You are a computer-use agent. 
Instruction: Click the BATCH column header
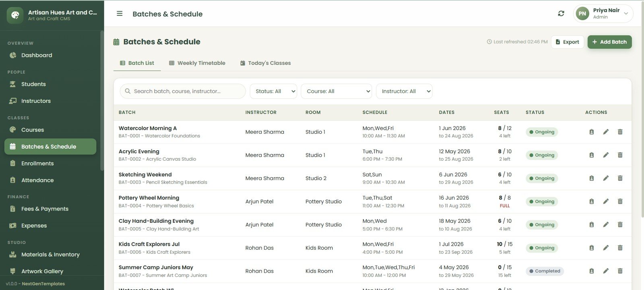point(127,112)
